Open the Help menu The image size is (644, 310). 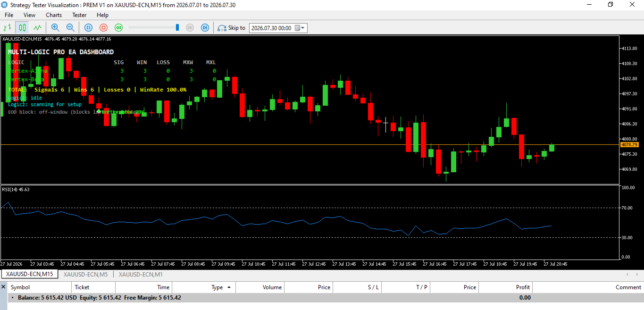click(x=102, y=15)
